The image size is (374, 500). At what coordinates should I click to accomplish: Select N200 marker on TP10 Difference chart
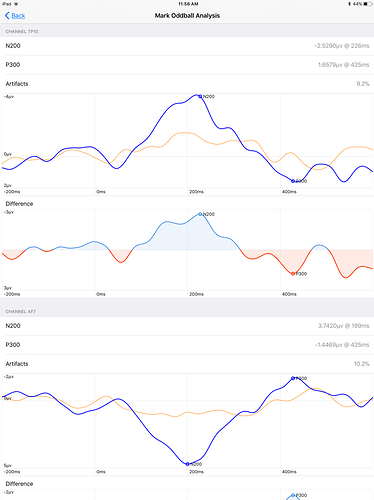tap(200, 214)
